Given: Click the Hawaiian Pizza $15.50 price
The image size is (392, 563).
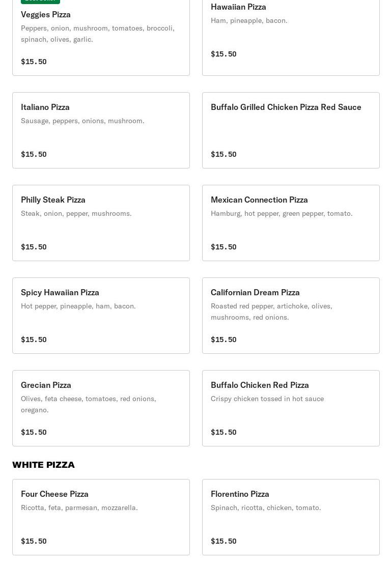Looking at the screenshot, I should tap(223, 54).
